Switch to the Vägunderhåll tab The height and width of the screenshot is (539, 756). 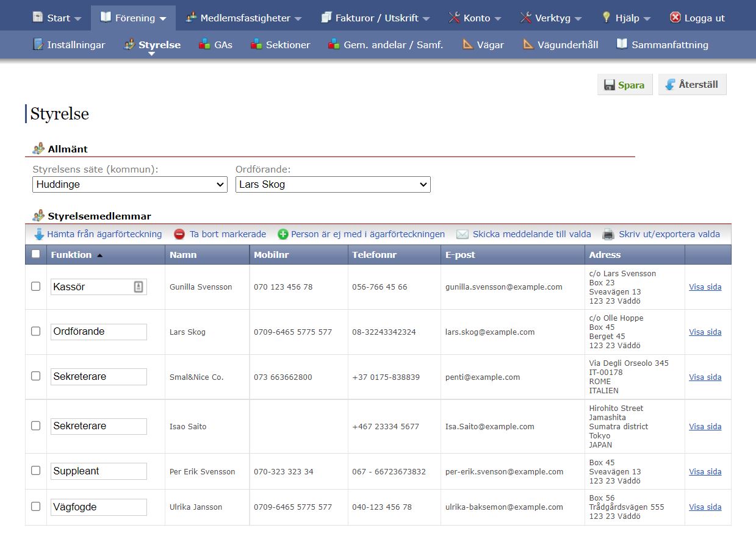click(560, 45)
